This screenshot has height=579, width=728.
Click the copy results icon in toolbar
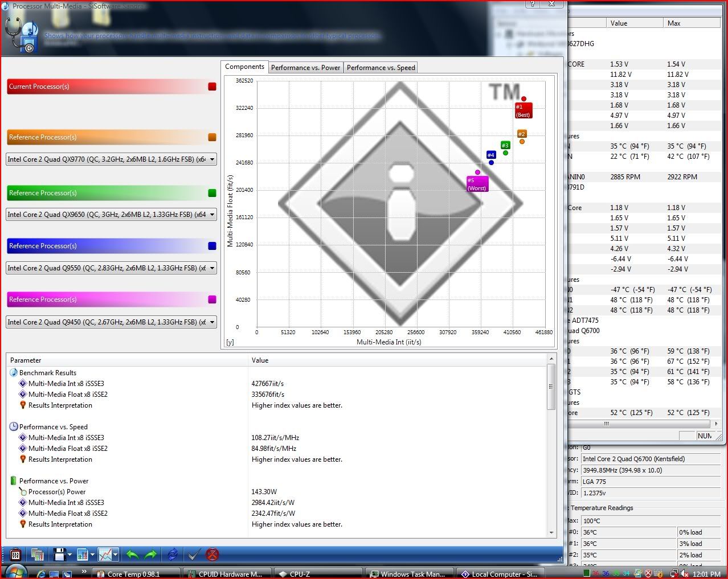[38, 554]
